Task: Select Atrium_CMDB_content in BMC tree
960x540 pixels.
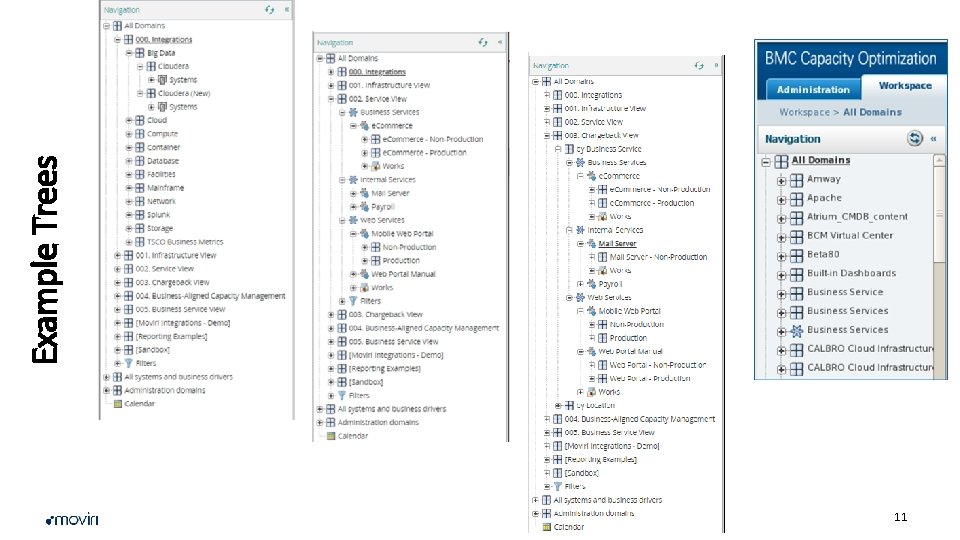Action: [857, 217]
